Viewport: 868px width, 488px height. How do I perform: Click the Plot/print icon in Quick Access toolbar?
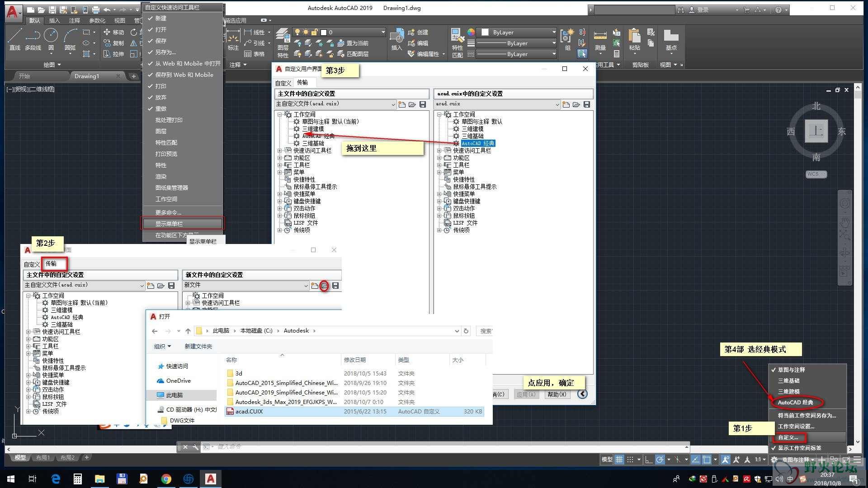[x=95, y=9]
